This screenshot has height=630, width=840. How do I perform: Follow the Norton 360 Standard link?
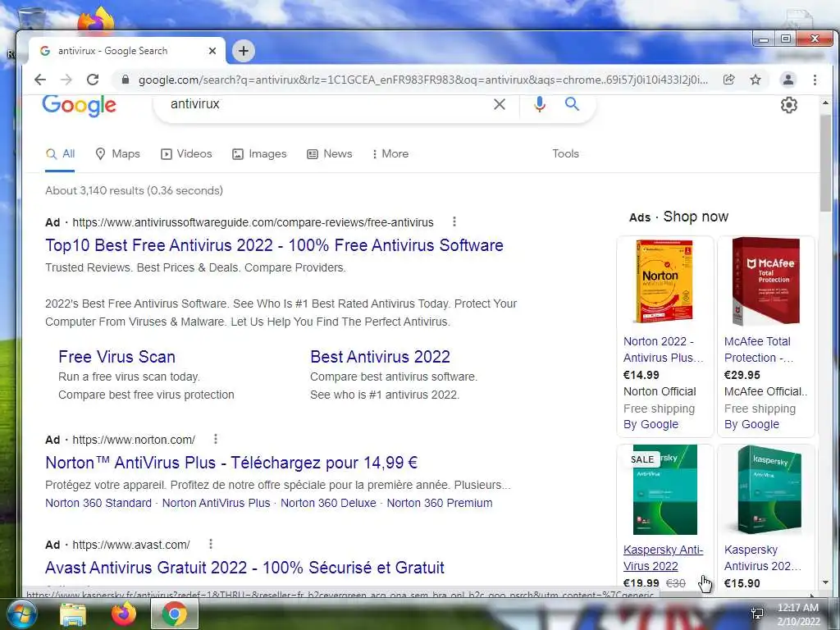(98, 503)
